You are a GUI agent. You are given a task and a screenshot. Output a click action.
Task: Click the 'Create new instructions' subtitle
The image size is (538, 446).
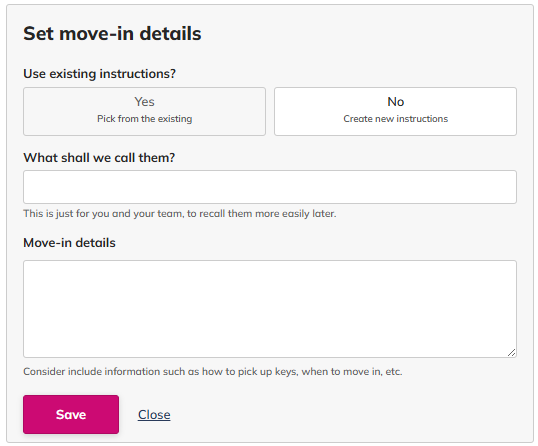(396, 119)
